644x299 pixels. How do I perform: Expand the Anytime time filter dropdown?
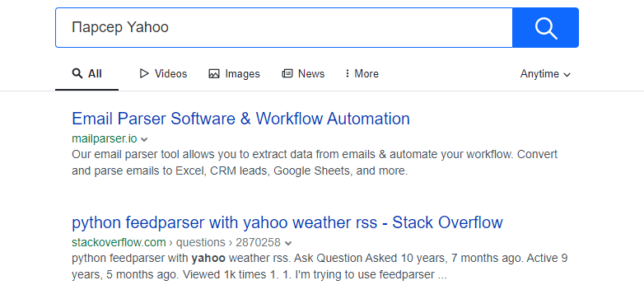pyautogui.click(x=545, y=74)
